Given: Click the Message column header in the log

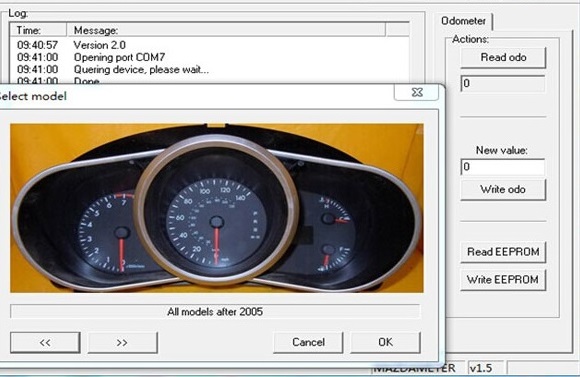Looking at the screenshot, I should coord(226,30).
